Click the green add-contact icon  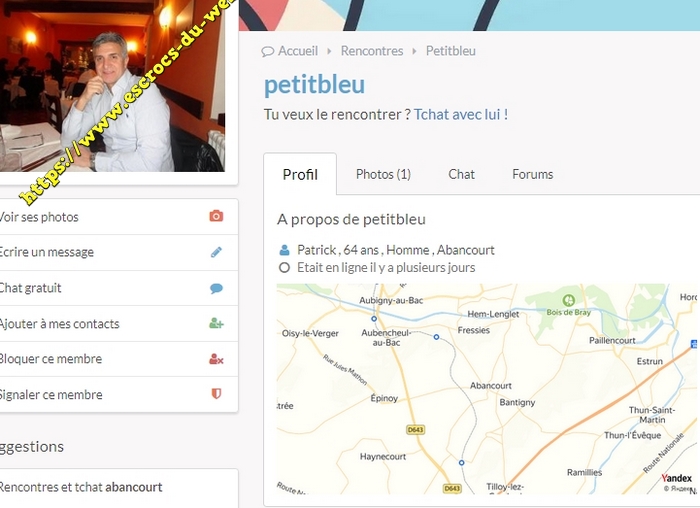[216, 323]
